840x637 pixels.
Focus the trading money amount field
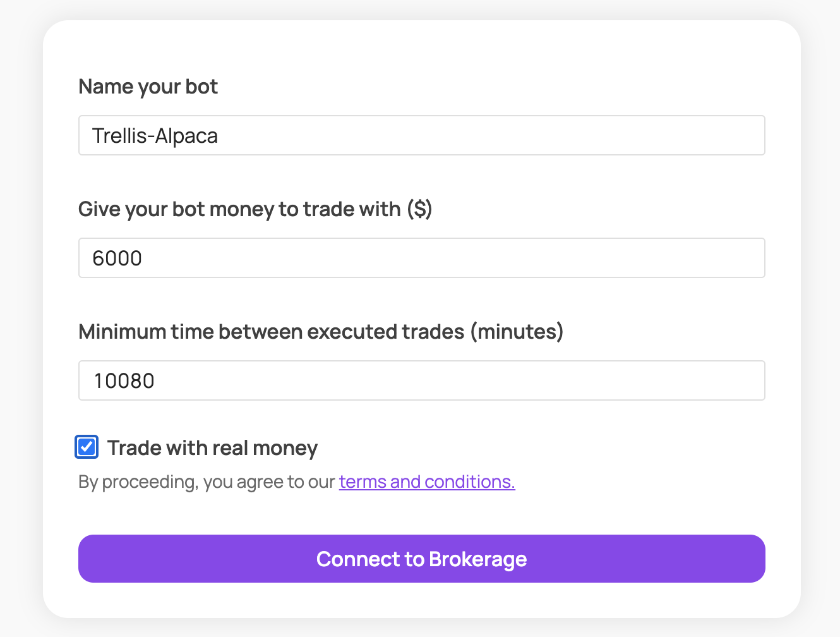[x=421, y=258]
